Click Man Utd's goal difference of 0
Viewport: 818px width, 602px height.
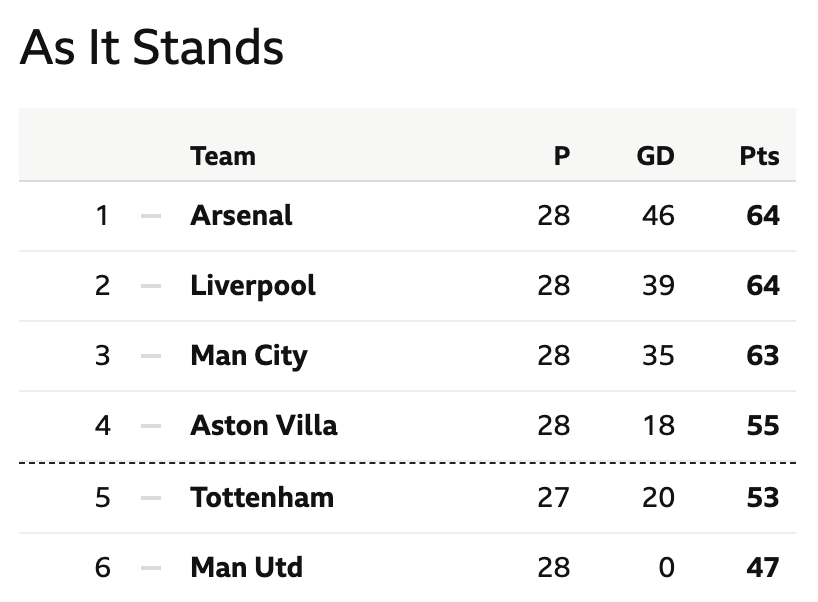click(666, 567)
